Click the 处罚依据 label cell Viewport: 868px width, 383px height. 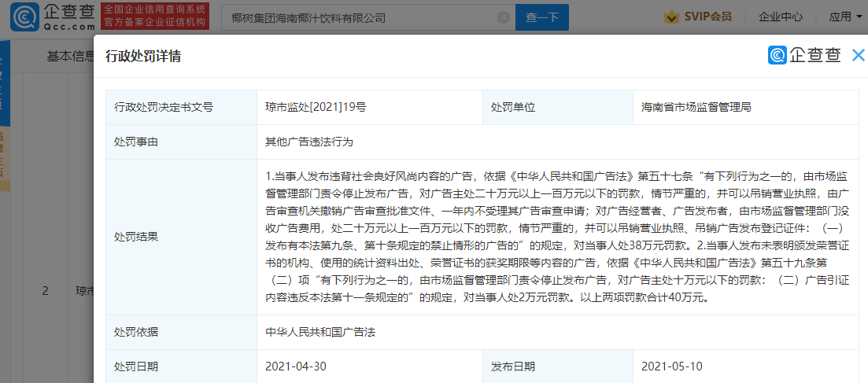(181, 332)
